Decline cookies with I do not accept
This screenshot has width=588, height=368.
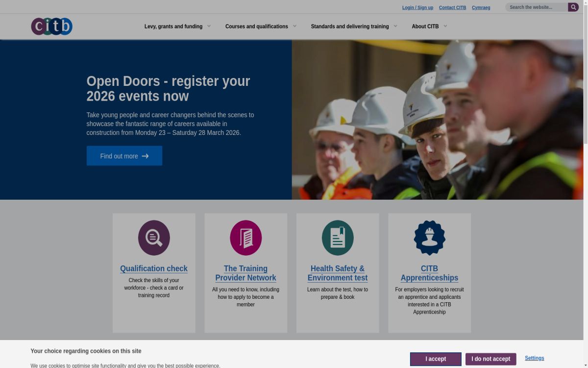(x=490, y=359)
